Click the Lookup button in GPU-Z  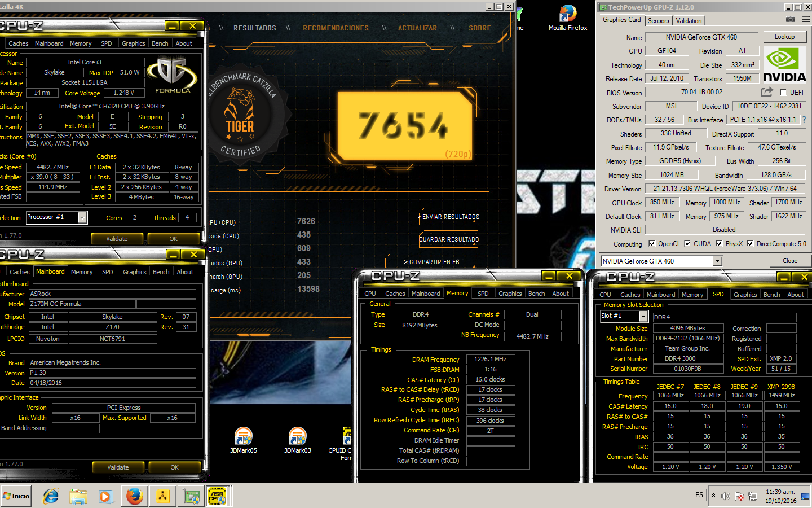click(784, 37)
